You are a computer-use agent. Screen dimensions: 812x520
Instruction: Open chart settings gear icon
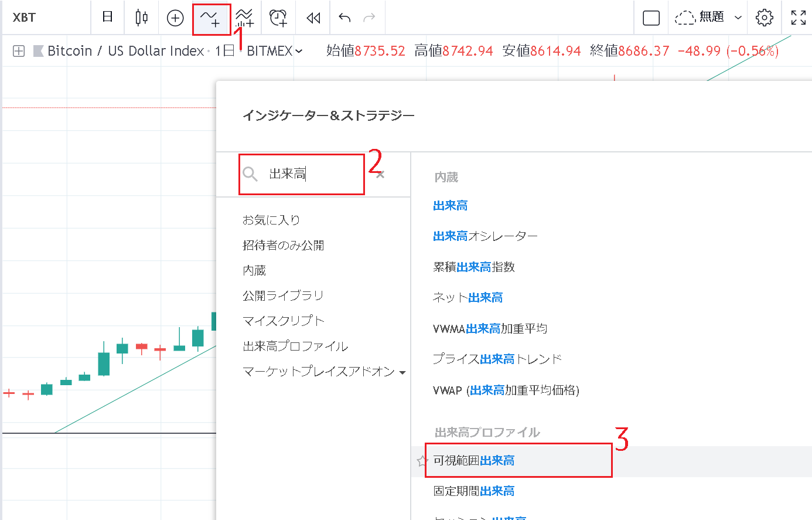point(765,18)
